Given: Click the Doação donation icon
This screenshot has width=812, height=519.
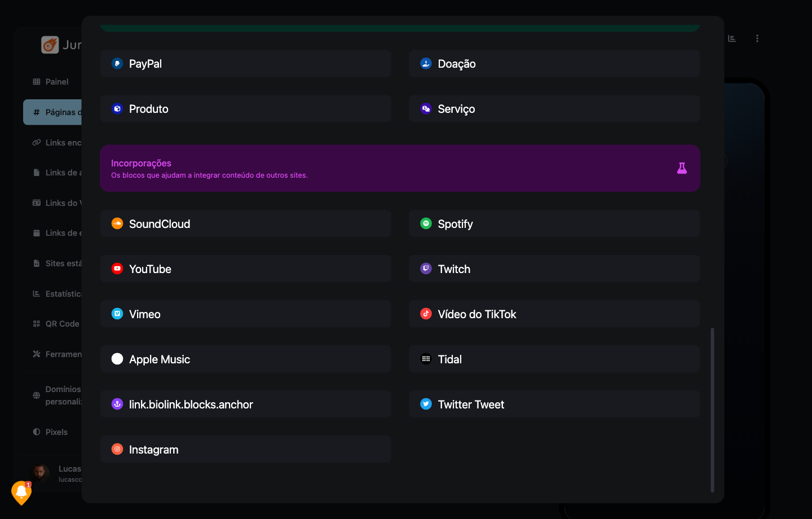Looking at the screenshot, I should [426, 64].
